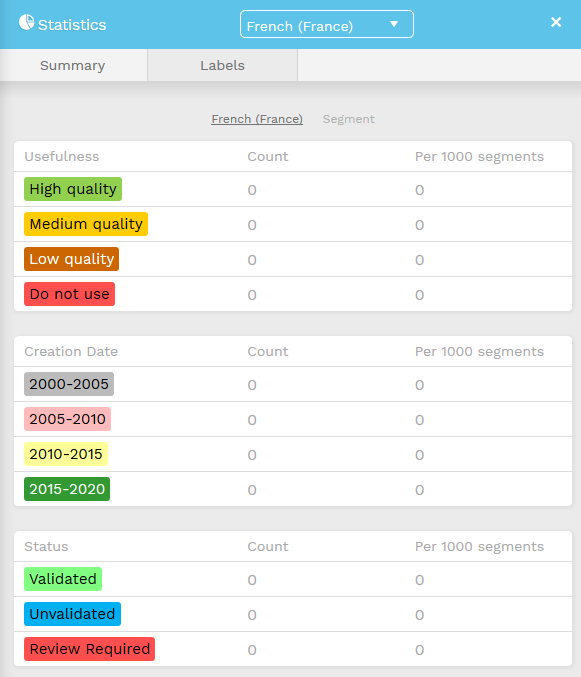Open the French (France) language dropdown
Screen dimensions: 581x677
(327, 24)
